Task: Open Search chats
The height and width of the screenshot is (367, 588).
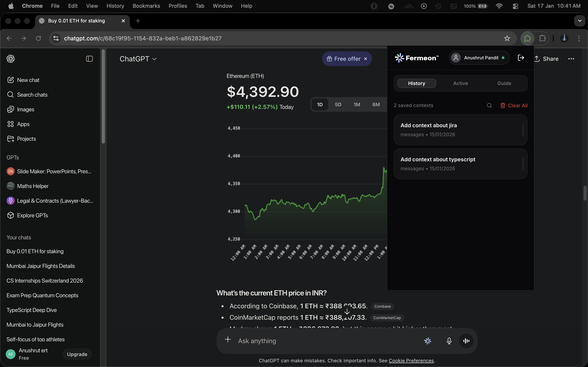Action: 32,95
